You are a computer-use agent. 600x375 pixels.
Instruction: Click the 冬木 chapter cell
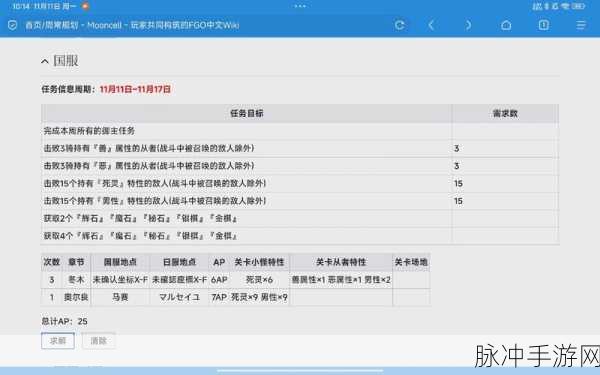coord(76,280)
